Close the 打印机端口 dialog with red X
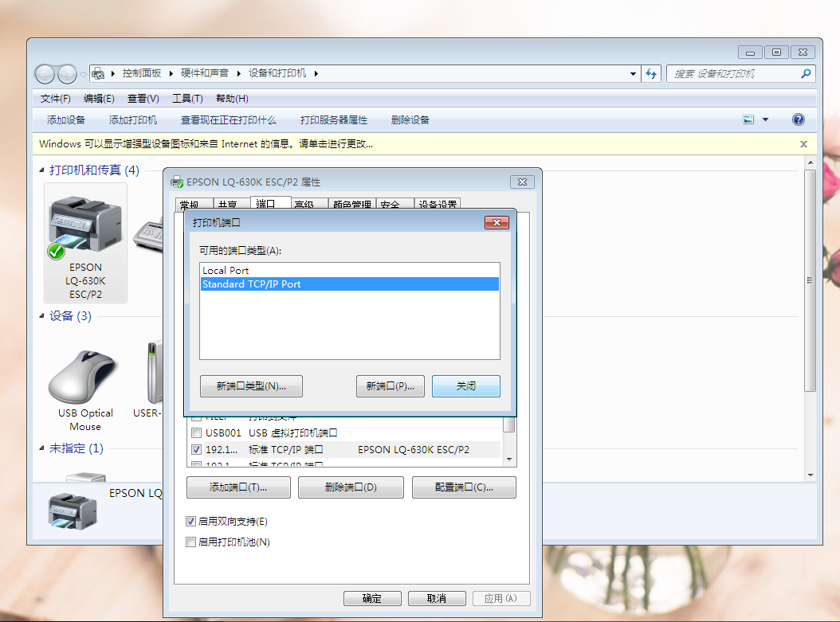The height and width of the screenshot is (622, 840). click(x=497, y=223)
